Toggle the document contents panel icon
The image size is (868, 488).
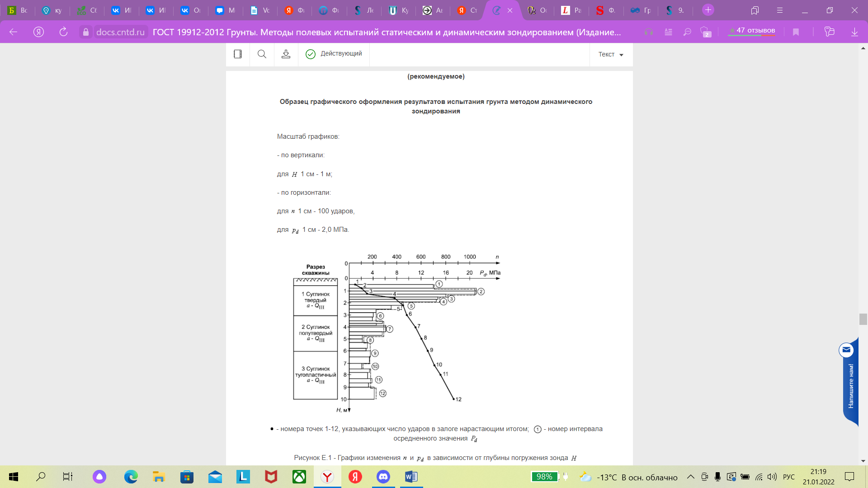pos(238,54)
